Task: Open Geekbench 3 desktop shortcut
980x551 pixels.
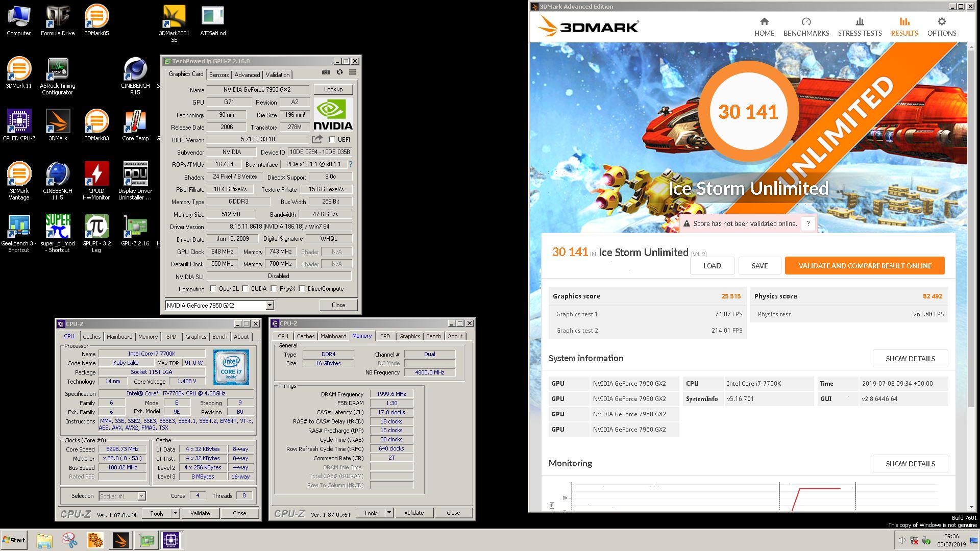Action: click(19, 234)
